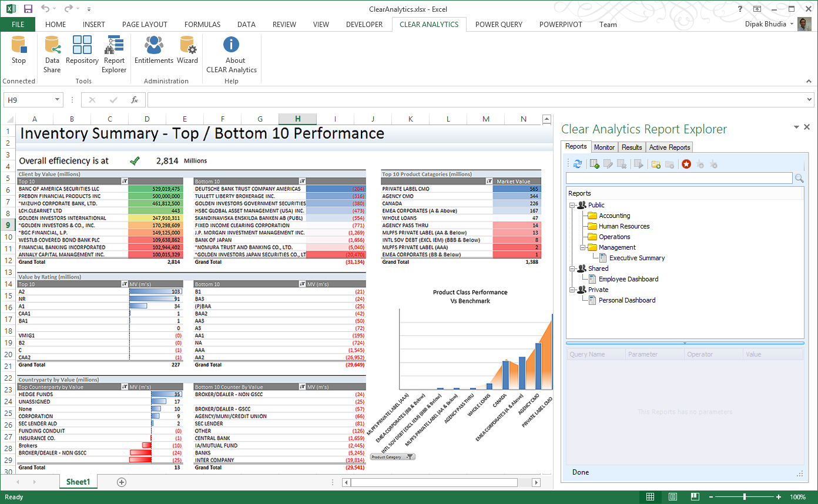The image size is (818, 504).
Task: Toggle the filter on Bottom 10 column
Action: pyautogui.click(x=301, y=182)
